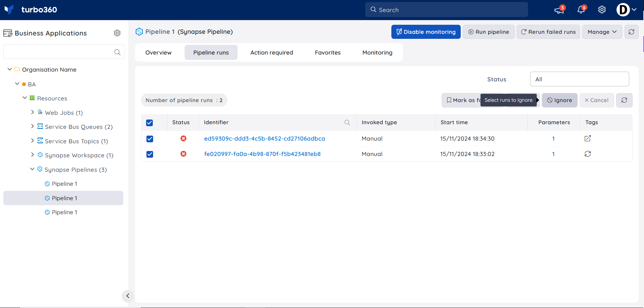Click start time 15/11/2024 18:34:30
This screenshot has height=308, width=644.
tap(467, 139)
